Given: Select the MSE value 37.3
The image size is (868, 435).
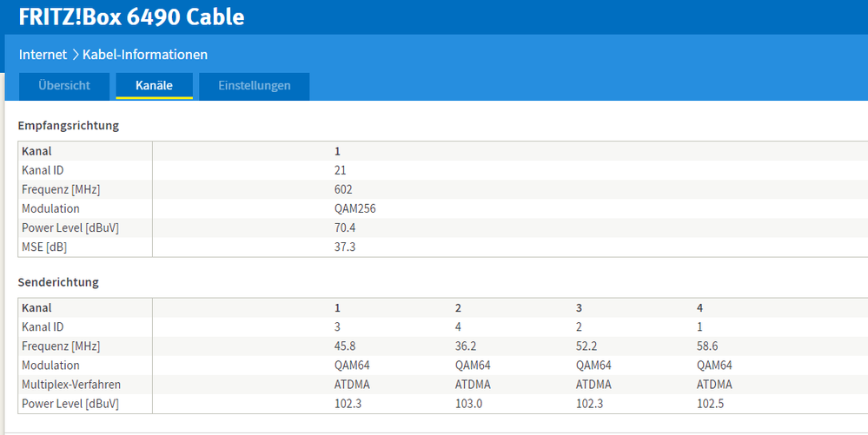Looking at the screenshot, I should click(x=345, y=247).
